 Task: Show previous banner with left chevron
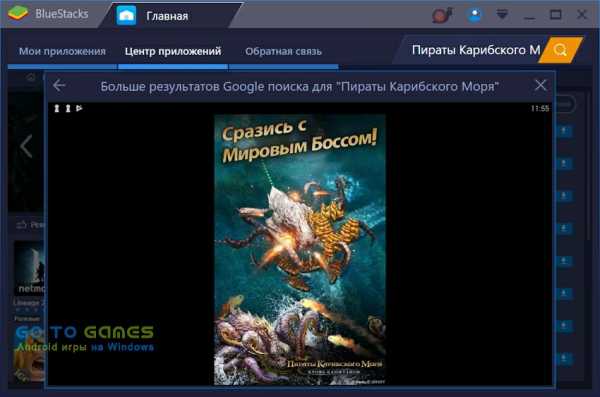pos(26,146)
